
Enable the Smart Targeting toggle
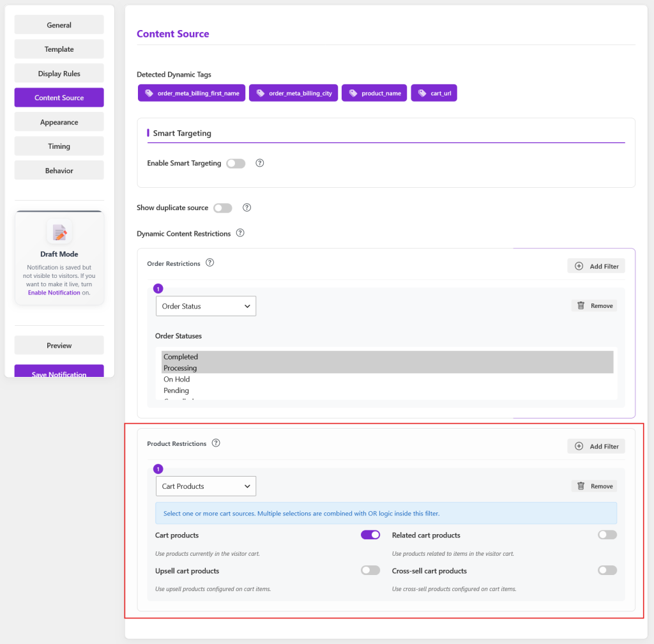pyautogui.click(x=236, y=164)
